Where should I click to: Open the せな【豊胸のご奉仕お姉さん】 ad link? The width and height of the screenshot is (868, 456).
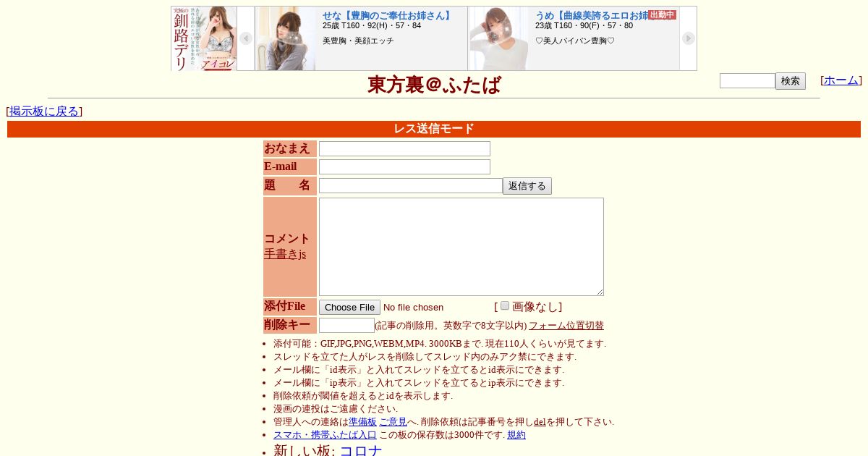coord(388,15)
